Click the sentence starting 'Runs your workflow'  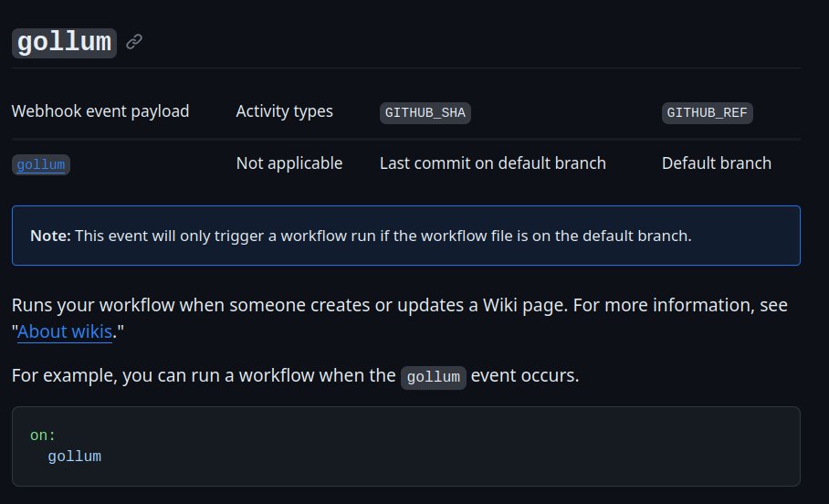pyautogui.click(x=400, y=318)
